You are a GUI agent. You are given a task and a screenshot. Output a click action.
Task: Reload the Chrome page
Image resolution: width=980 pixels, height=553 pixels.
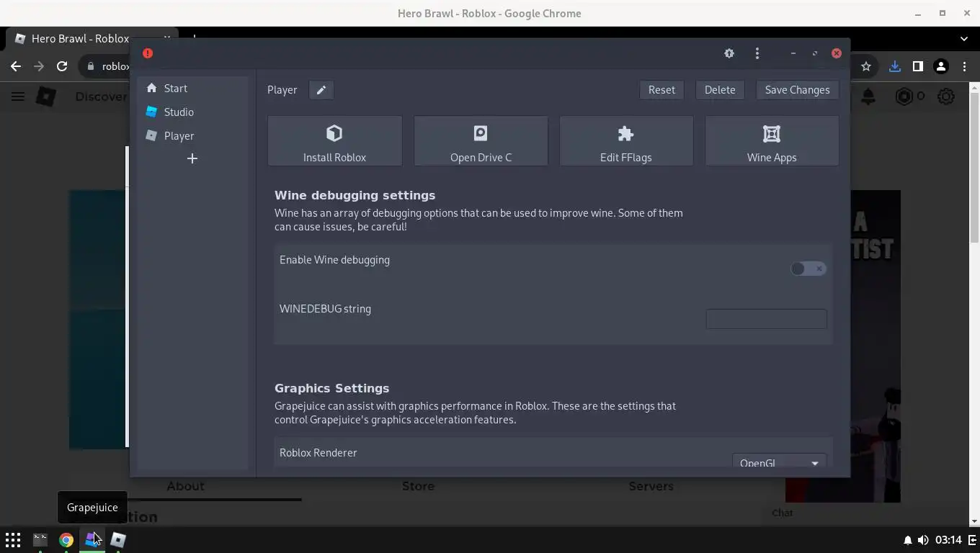(62, 66)
